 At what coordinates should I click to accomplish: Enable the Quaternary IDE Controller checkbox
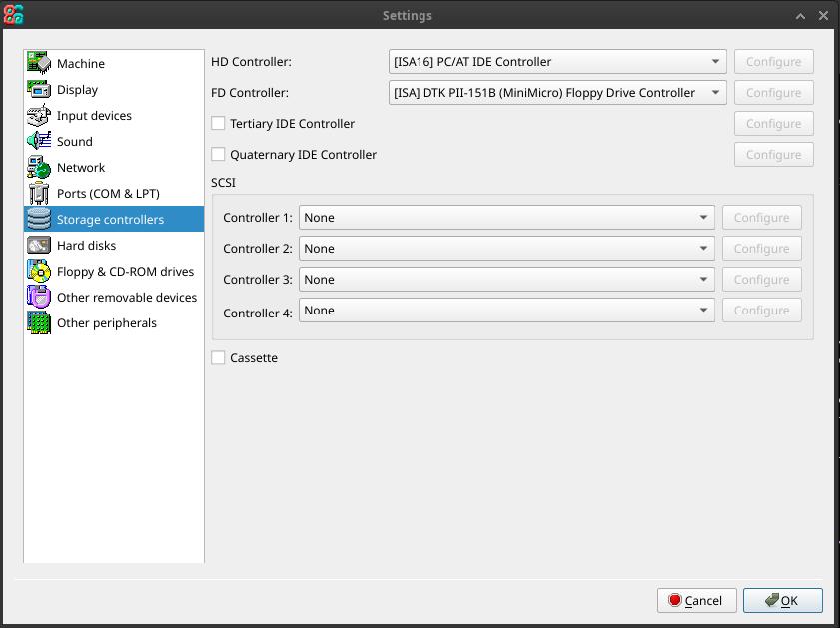point(218,154)
